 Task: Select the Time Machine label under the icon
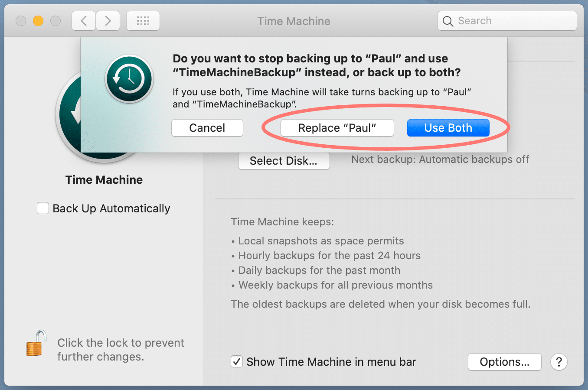tap(104, 179)
